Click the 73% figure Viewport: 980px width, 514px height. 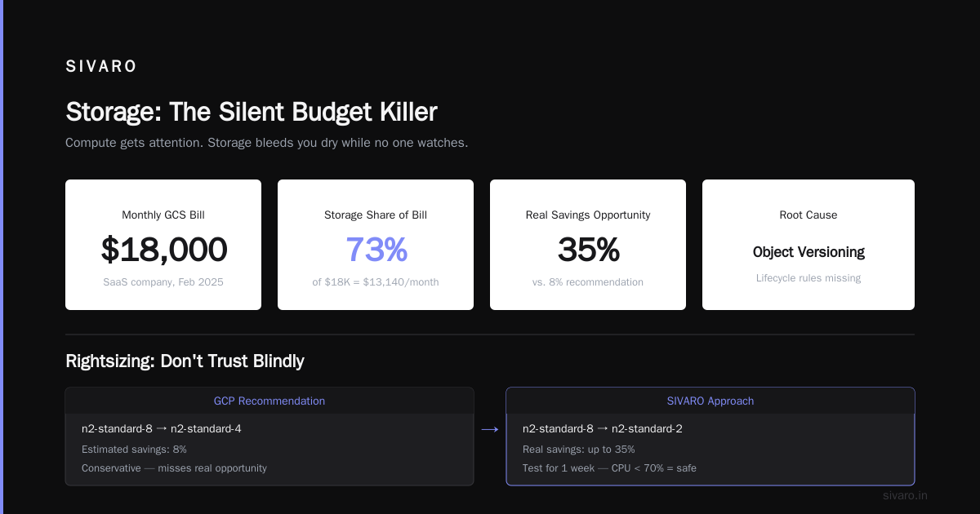point(376,250)
